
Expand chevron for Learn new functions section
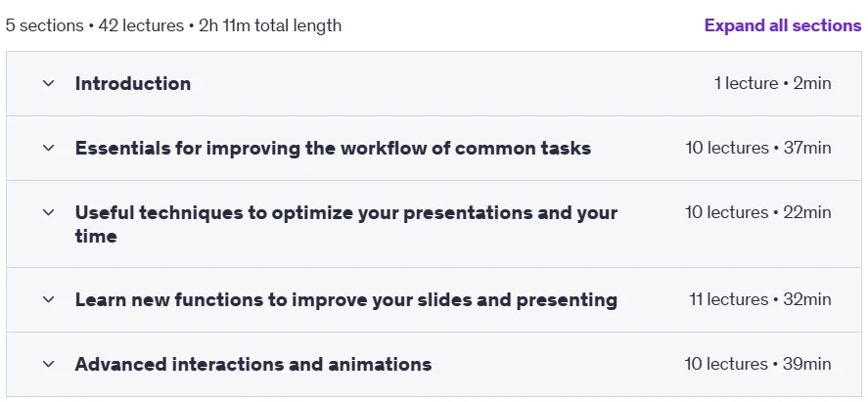tap(49, 299)
